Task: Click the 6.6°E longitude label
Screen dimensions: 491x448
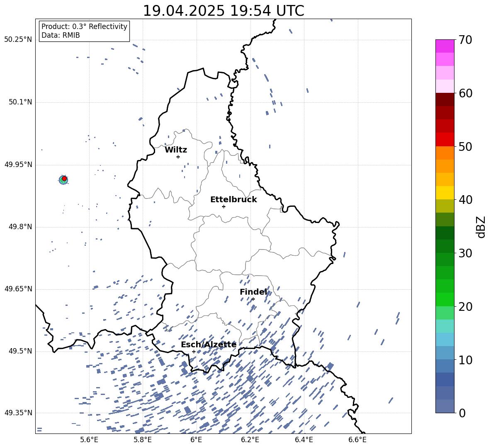Action: point(357,440)
